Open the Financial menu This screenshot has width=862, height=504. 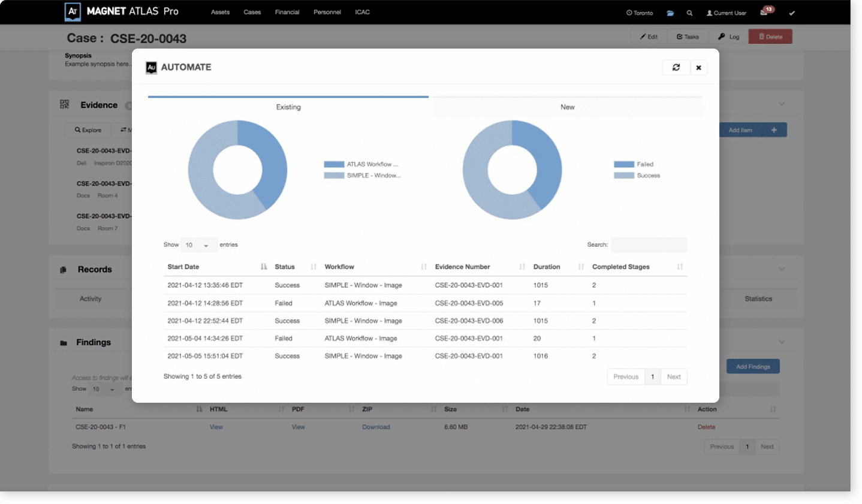[x=287, y=12]
